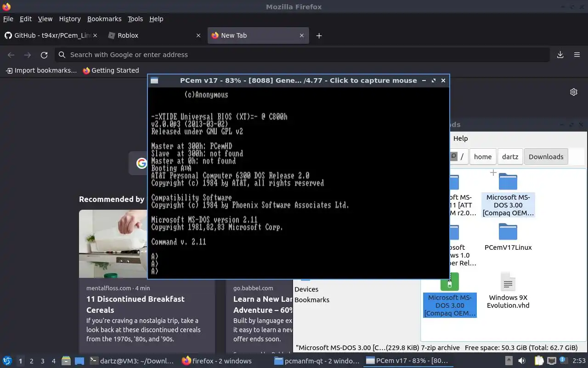588x368 pixels.
Task: Open the Getting Started bookmark
Action: (x=111, y=70)
